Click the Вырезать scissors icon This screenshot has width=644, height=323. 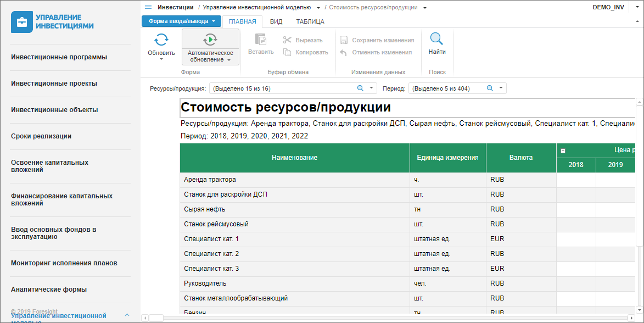click(x=287, y=40)
